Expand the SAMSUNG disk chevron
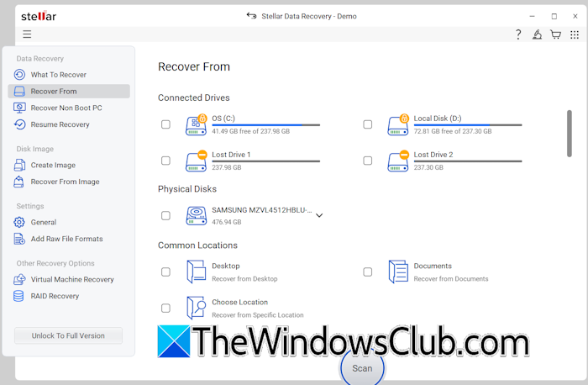The image size is (588, 385). coord(319,215)
